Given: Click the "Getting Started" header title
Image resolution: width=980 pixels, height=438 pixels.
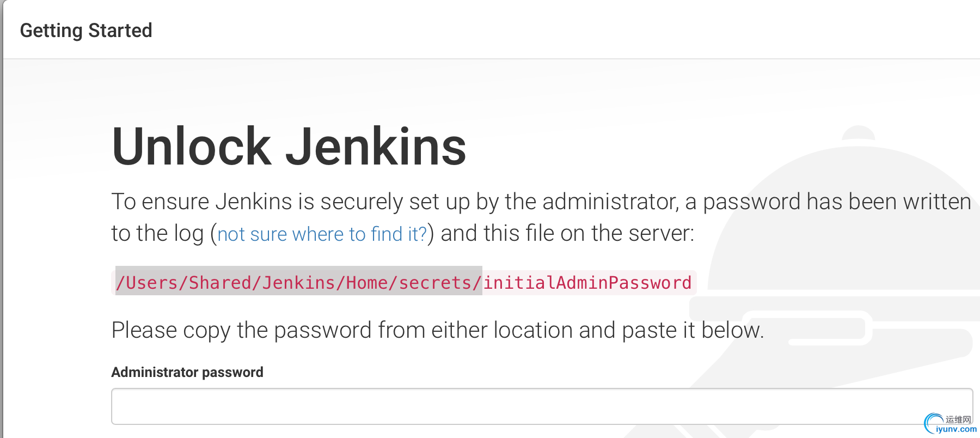Looking at the screenshot, I should coord(86,31).
